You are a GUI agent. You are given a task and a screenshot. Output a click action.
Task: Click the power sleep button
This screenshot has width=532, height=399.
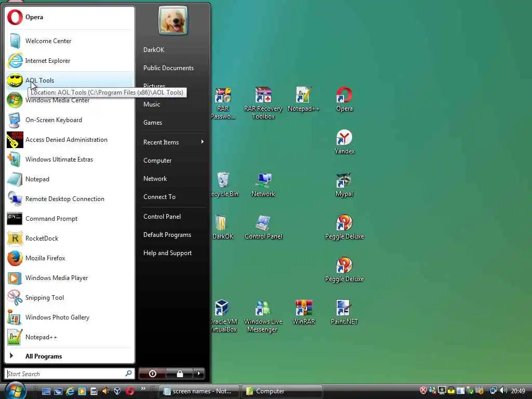tap(152, 374)
